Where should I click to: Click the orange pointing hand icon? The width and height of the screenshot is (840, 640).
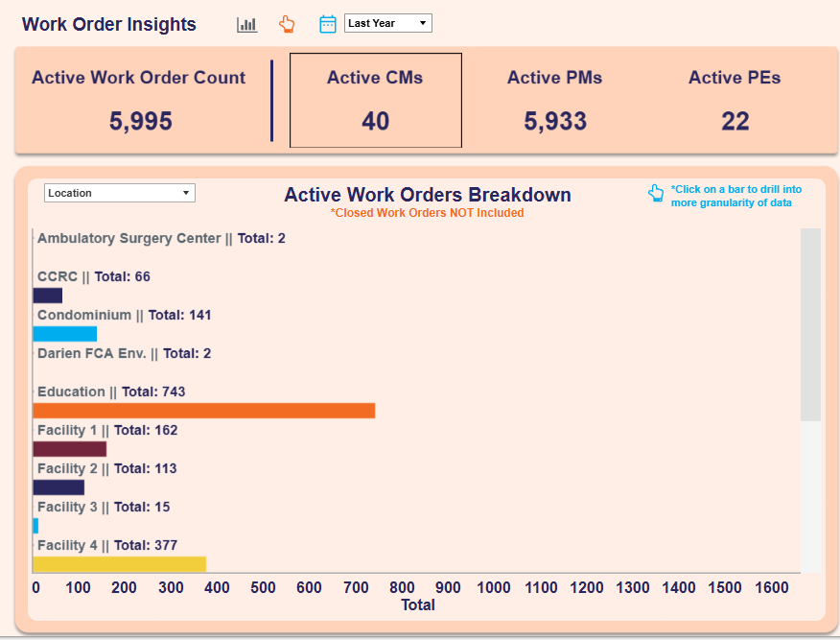point(287,24)
